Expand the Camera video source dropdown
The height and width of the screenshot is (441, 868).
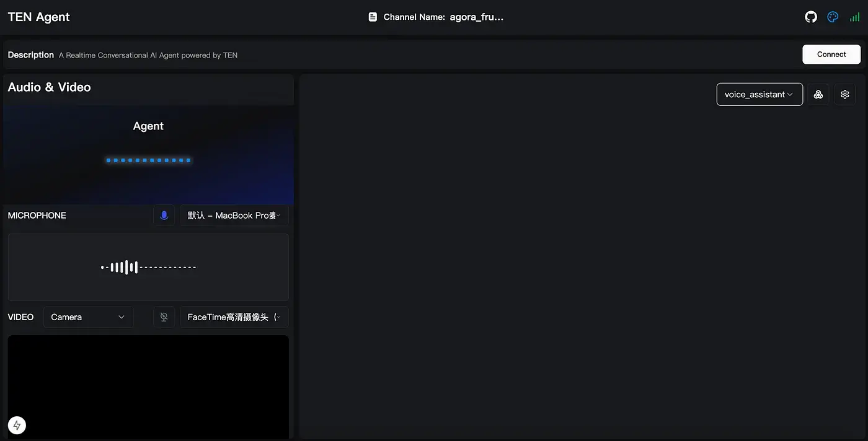coord(88,317)
